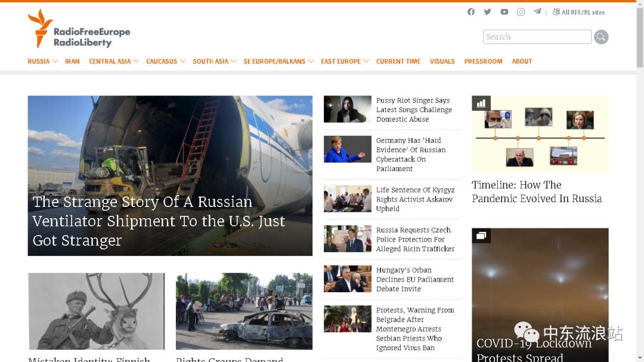Screen dimensions: 644x362
Task: Click burned car street photo
Action: tap(244, 311)
